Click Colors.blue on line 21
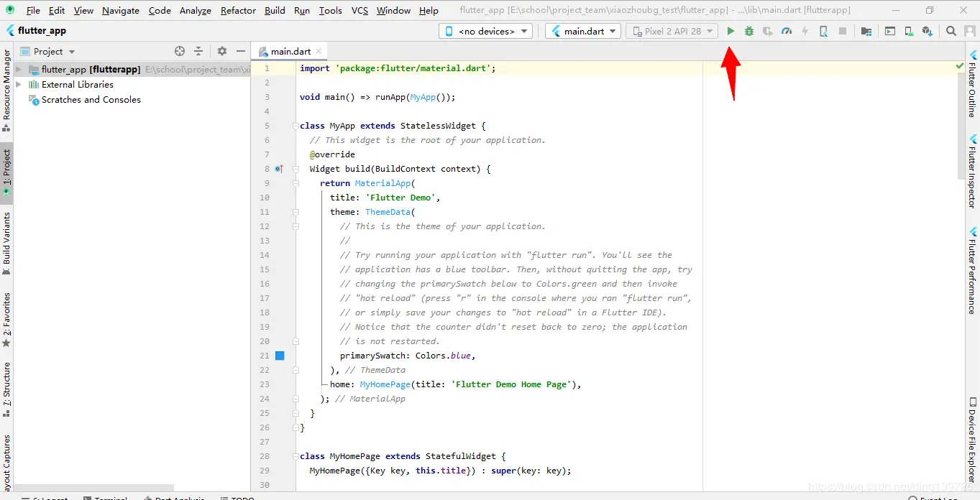 (443, 356)
